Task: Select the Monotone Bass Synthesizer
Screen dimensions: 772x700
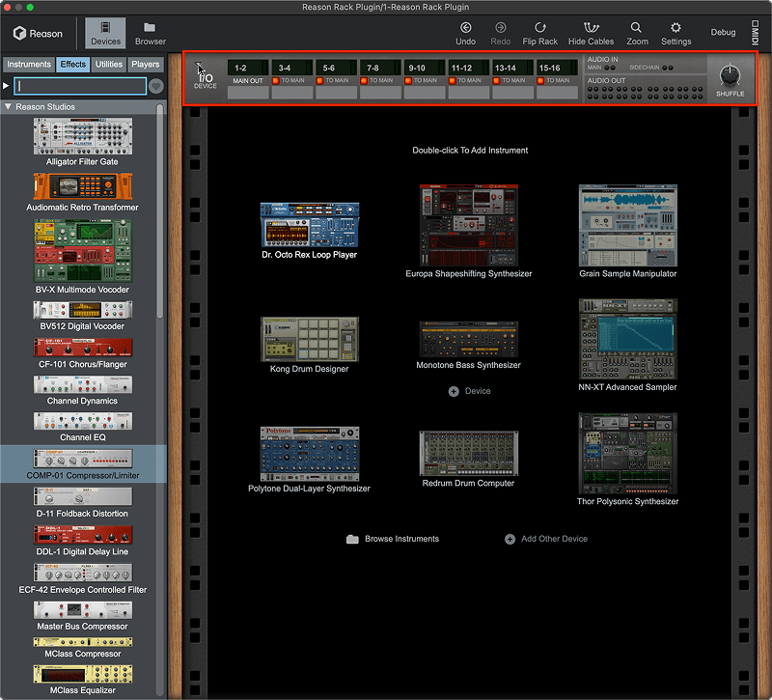Action: point(468,340)
